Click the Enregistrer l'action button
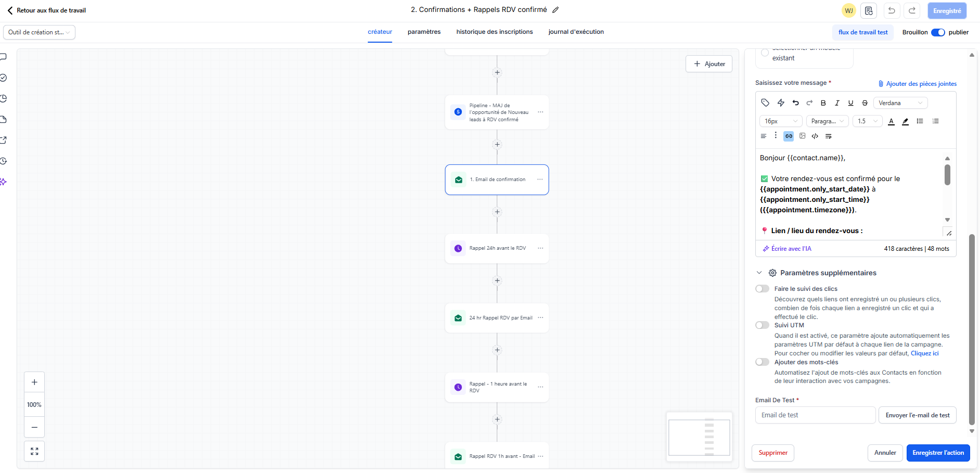Viewport: 980px width, 473px height. click(937, 453)
